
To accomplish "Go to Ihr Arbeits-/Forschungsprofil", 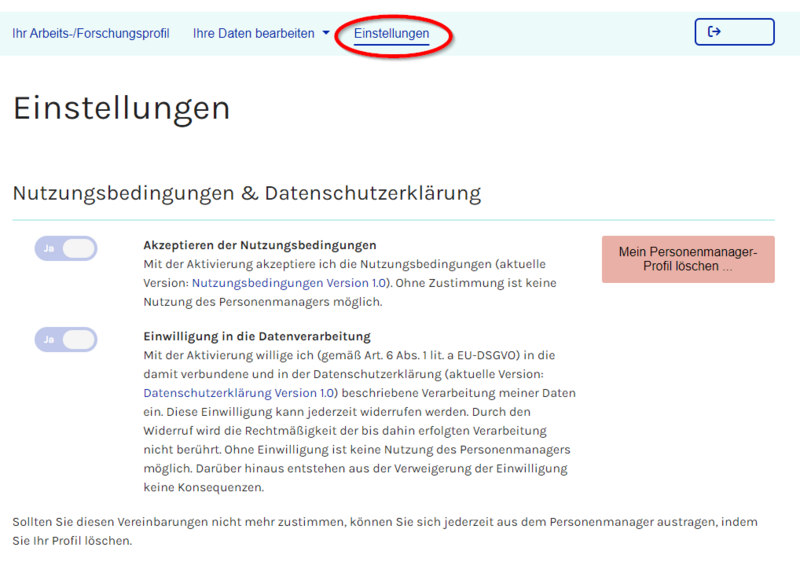I will click(91, 34).
